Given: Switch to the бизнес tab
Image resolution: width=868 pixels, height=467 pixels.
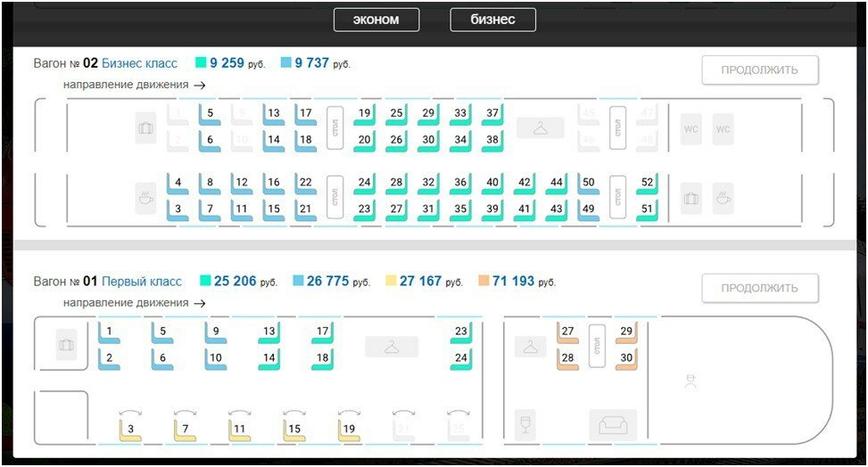Looking at the screenshot, I should point(492,20).
